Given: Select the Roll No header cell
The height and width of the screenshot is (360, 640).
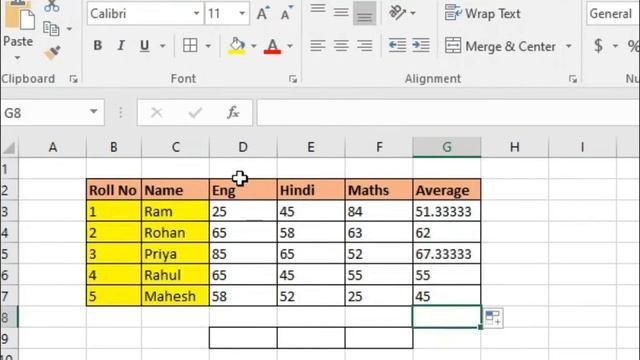Looking at the screenshot, I should (x=113, y=190).
